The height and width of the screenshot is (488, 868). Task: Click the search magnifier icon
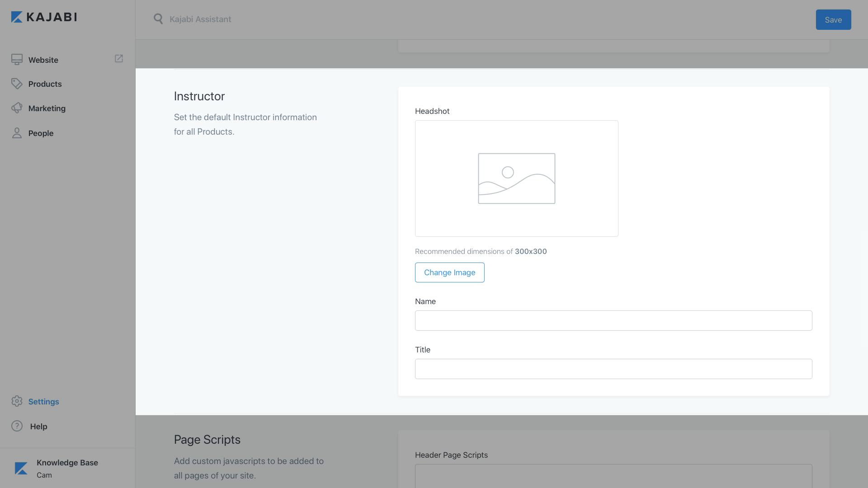coord(158,19)
